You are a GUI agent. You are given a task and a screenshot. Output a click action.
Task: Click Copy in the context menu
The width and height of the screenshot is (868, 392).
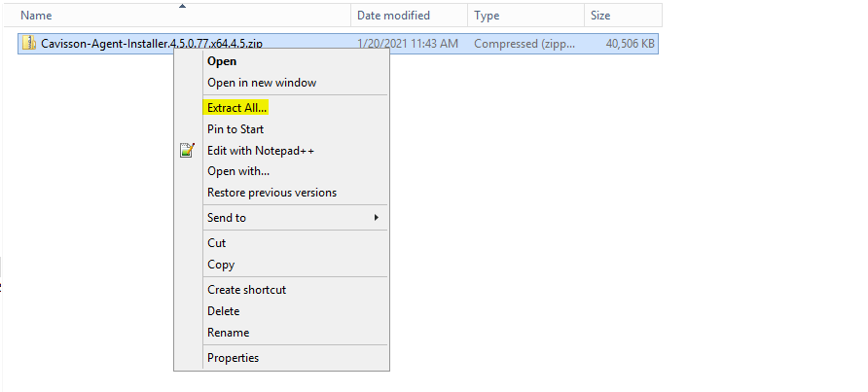(221, 265)
